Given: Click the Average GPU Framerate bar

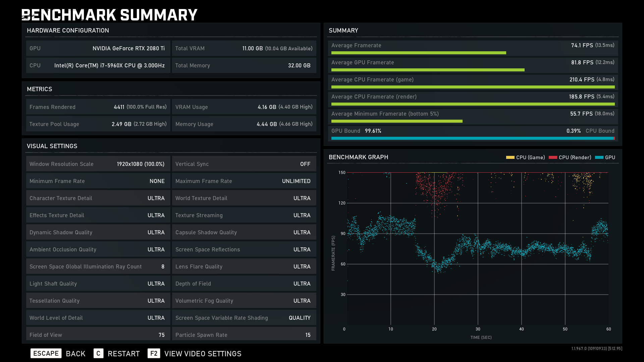Looking at the screenshot, I should point(428,70).
